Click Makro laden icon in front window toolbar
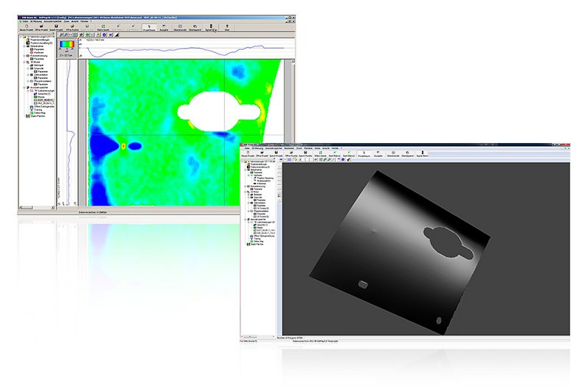This screenshot has width=588, height=392. tap(320, 153)
